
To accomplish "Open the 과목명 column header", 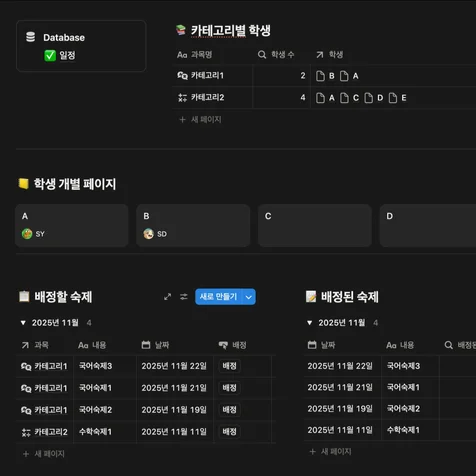I will [195, 55].
